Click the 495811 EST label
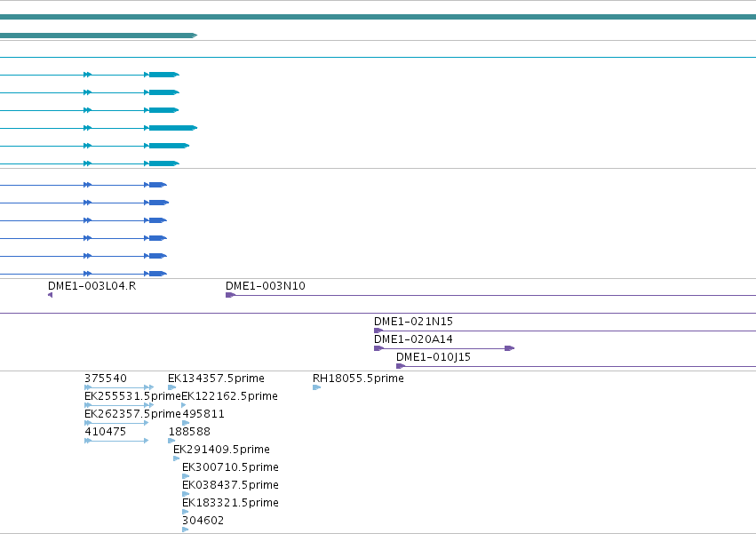This screenshot has height=534, width=756. pyautogui.click(x=203, y=414)
